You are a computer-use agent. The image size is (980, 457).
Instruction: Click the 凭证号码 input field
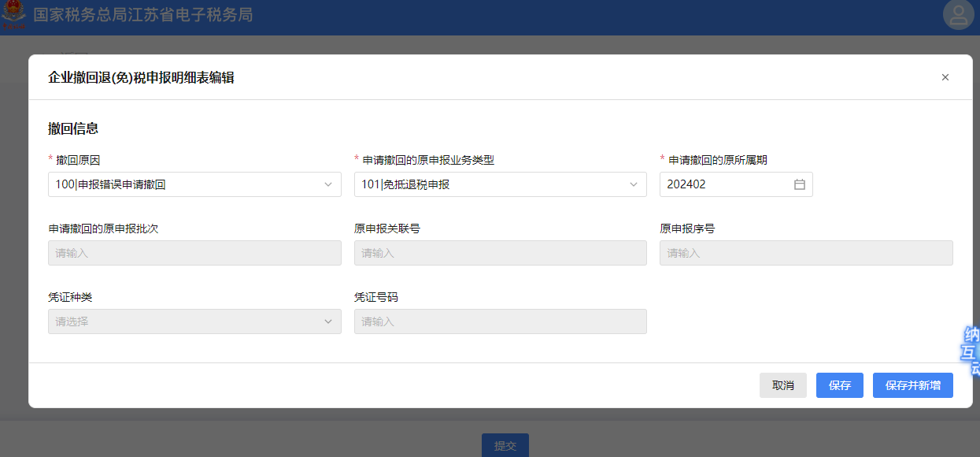(500, 321)
